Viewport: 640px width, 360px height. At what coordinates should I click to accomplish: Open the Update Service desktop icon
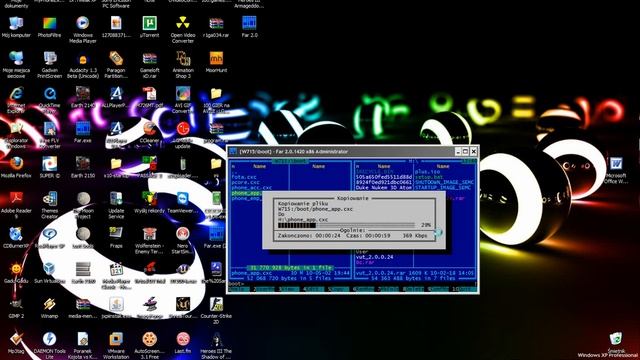point(116,205)
